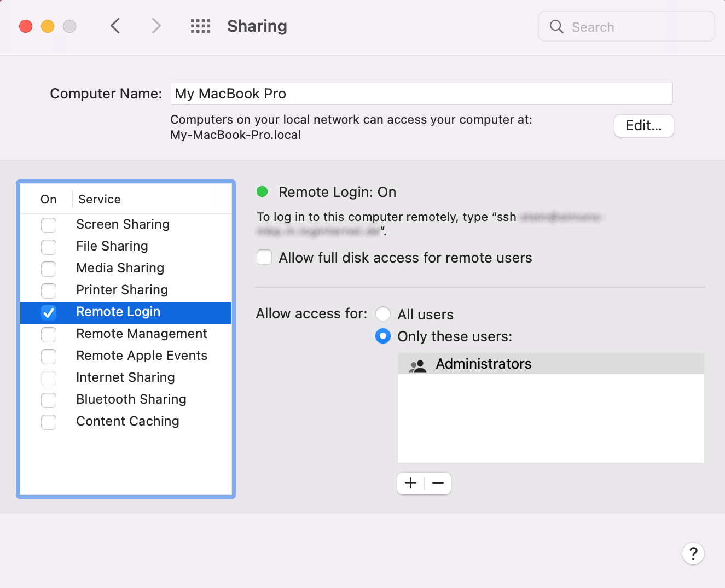
Task: Click the Edit... button
Action: [643, 126]
